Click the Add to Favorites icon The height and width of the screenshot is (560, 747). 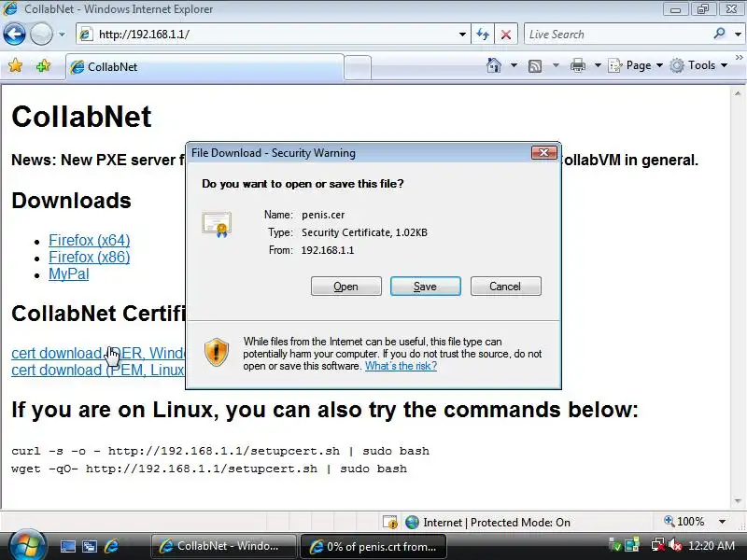coord(43,65)
